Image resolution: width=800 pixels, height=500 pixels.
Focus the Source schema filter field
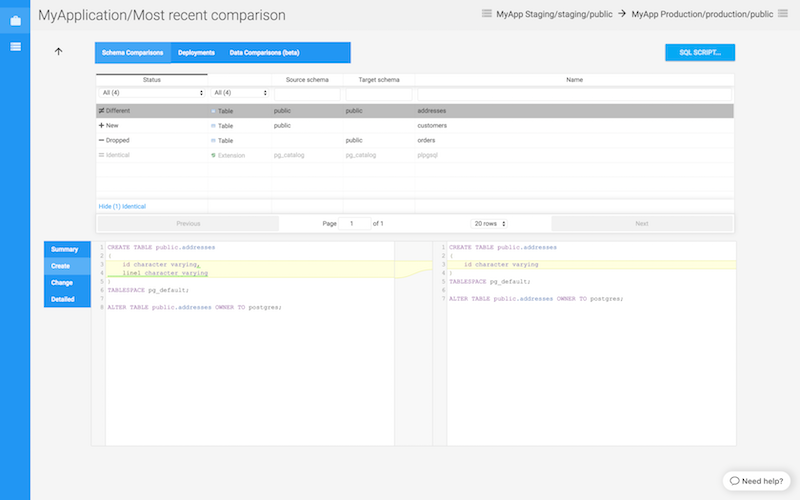(307, 94)
